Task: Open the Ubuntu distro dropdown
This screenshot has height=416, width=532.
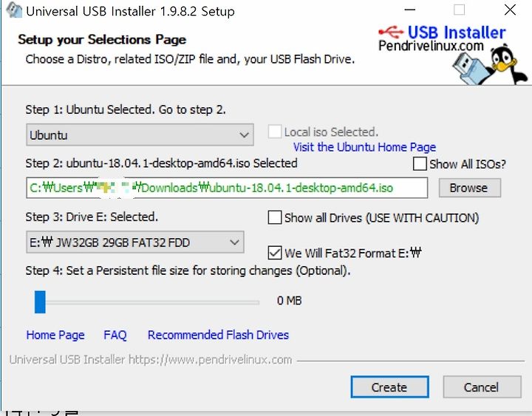Action: pos(140,134)
